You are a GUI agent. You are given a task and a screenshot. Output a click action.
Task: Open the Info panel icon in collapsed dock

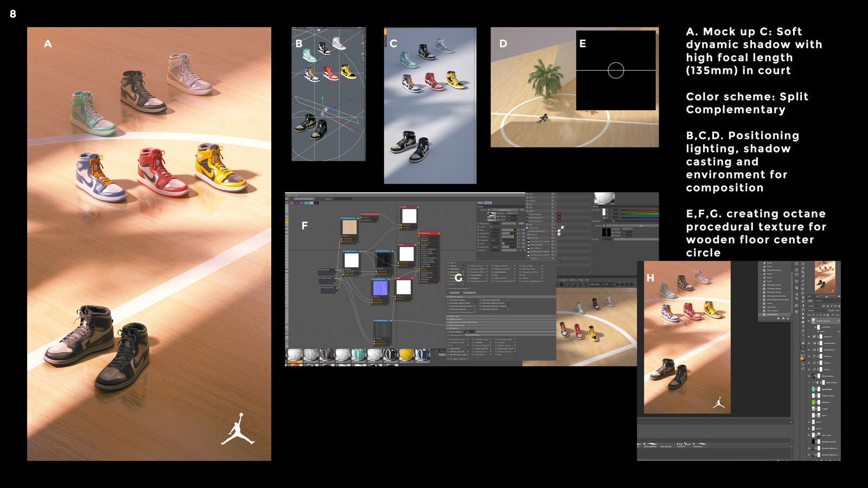[796, 264]
